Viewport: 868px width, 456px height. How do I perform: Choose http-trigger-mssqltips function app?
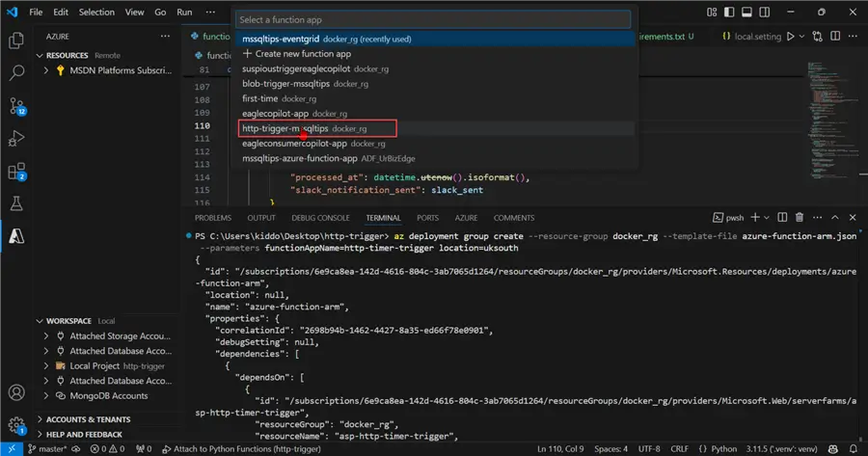click(x=435, y=128)
